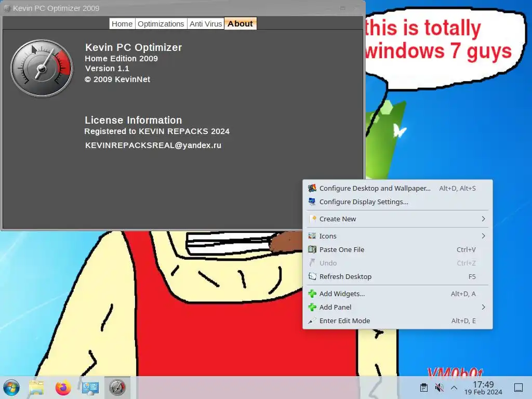Open the Create New submenu
The image size is (532, 399).
397,219
